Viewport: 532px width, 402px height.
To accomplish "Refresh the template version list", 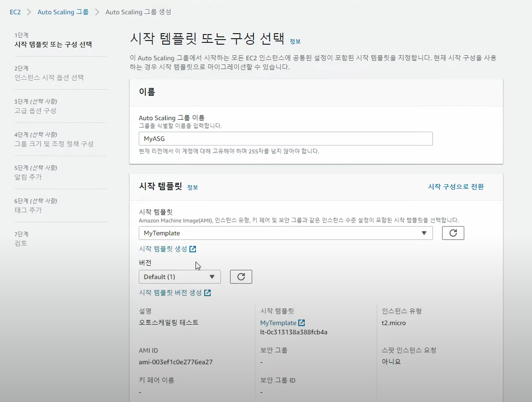I will pos(241,277).
